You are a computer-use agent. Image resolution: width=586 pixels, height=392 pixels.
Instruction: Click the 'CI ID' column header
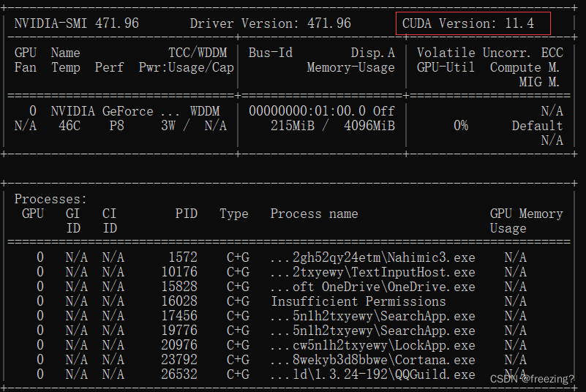tap(110, 221)
